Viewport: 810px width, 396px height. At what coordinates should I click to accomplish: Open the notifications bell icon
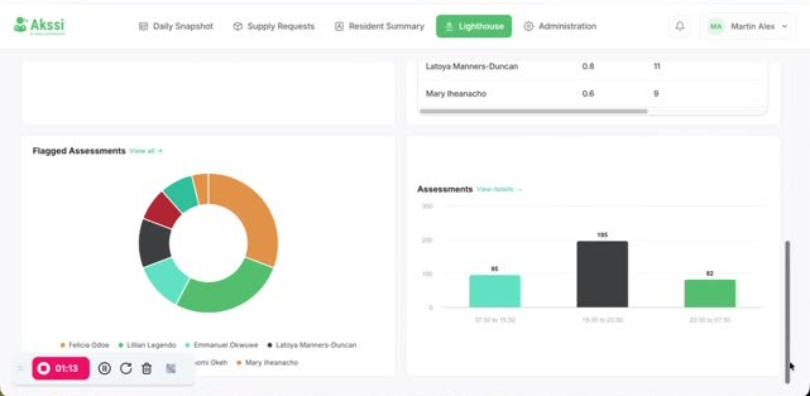click(680, 26)
